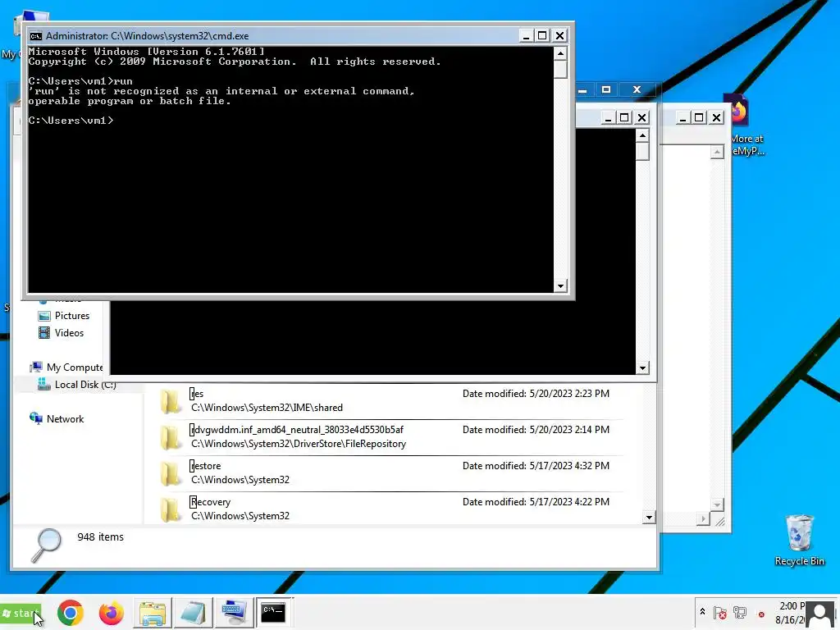The image size is (840, 630).
Task: Maximize the front Administrator cmd window
Action: pos(542,36)
